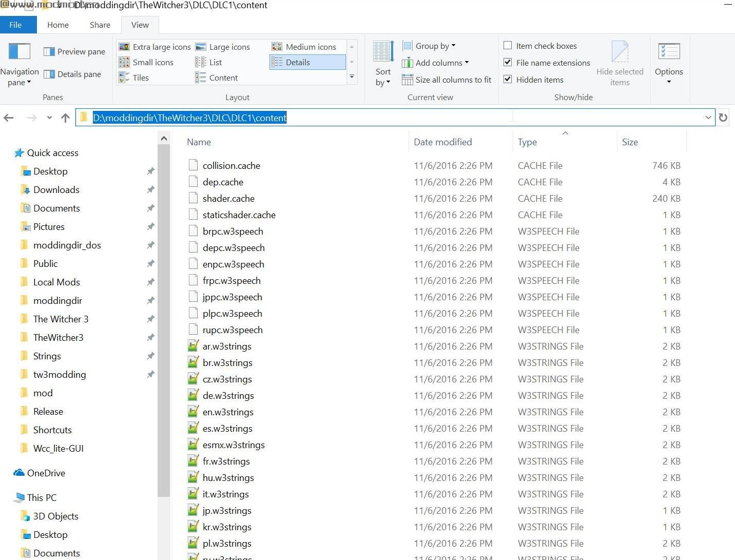Switch layout to Content view
The image size is (735, 560).
pyautogui.click(x=216, y=78)
